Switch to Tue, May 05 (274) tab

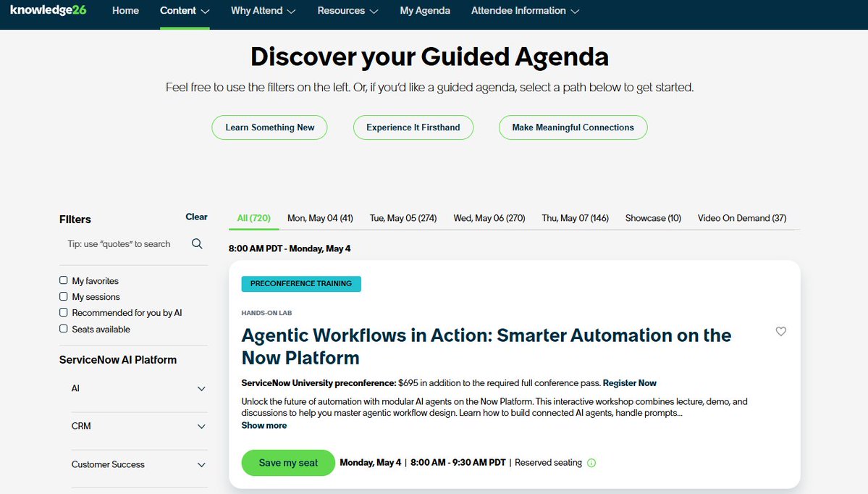click(x=403, y=218)
